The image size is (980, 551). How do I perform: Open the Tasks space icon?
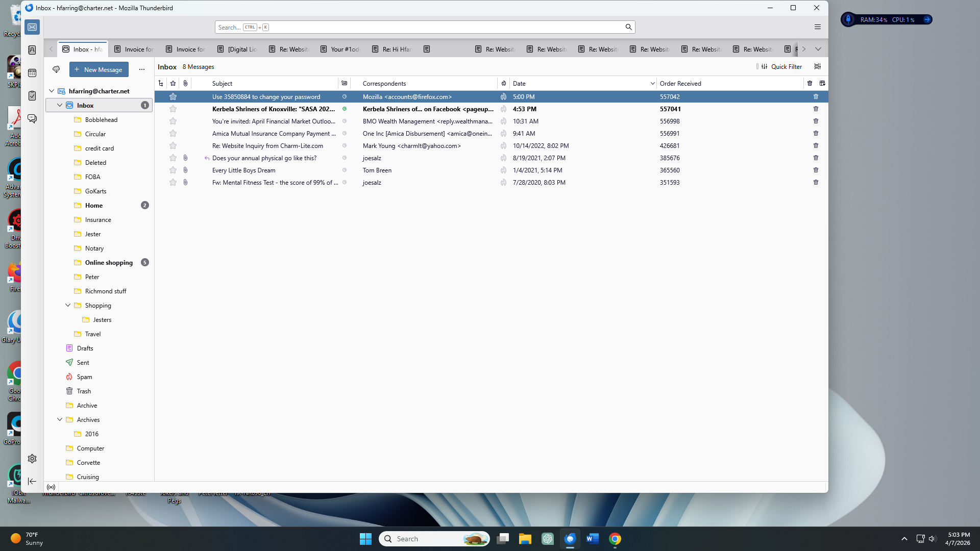(32, 96)
